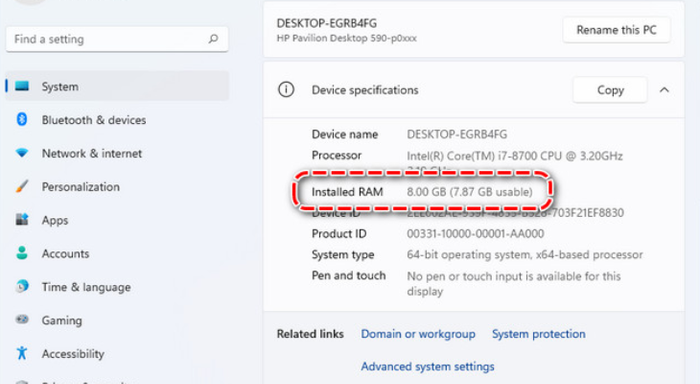Click the Device specifications info icon
This screenshot has width=700, height=384.
pyautogui.click(x=286, y=89)
